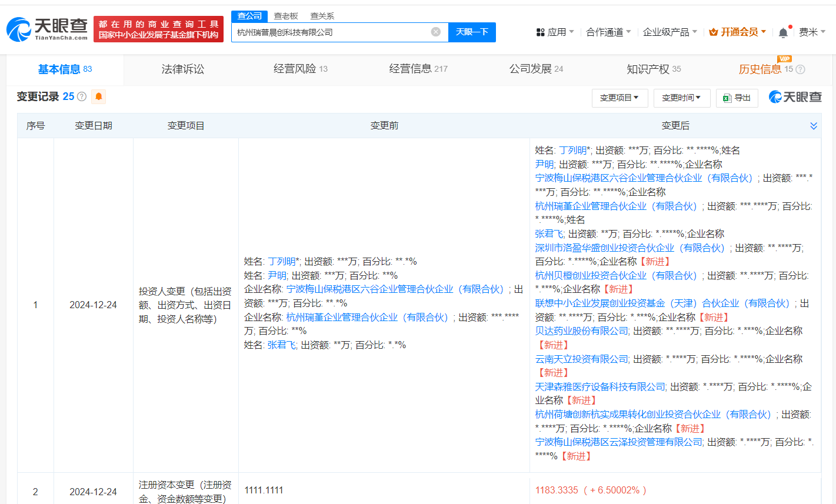Select the new capital value 1183.3335
This screenshot has height=504, width=836.
[557, 490]
